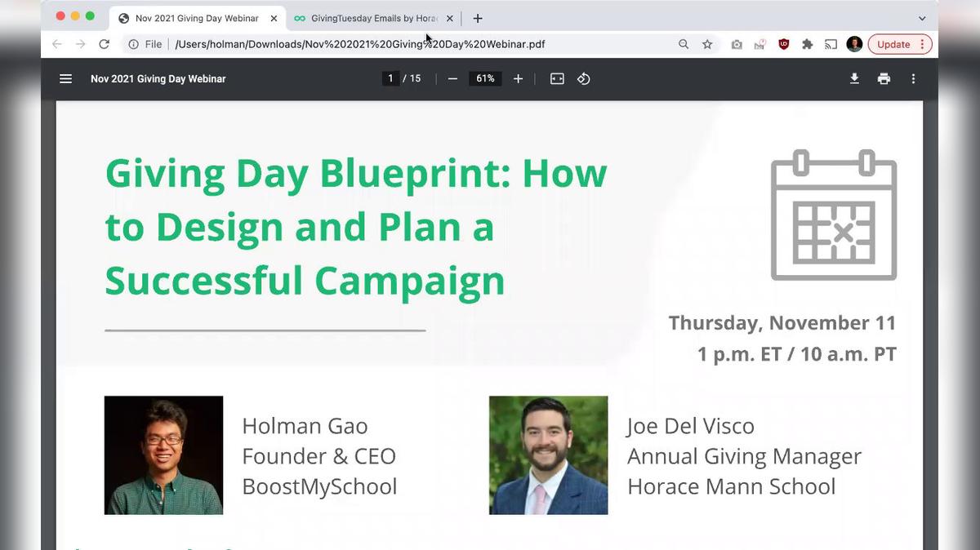
Task: Open the uBlock Origin extension
Action: coord(783,44)
